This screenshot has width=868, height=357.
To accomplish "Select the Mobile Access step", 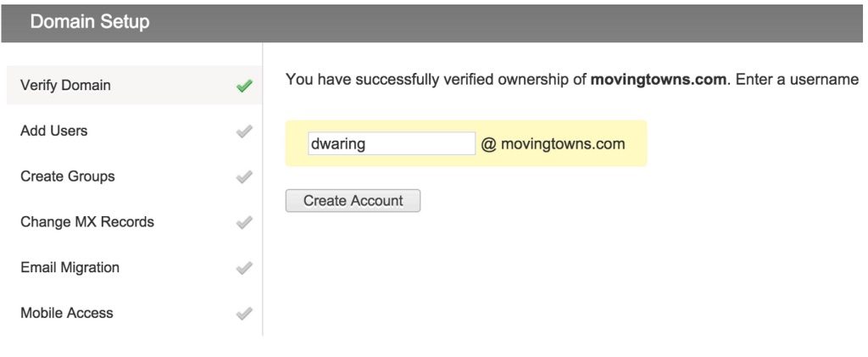I will [134, 313].
